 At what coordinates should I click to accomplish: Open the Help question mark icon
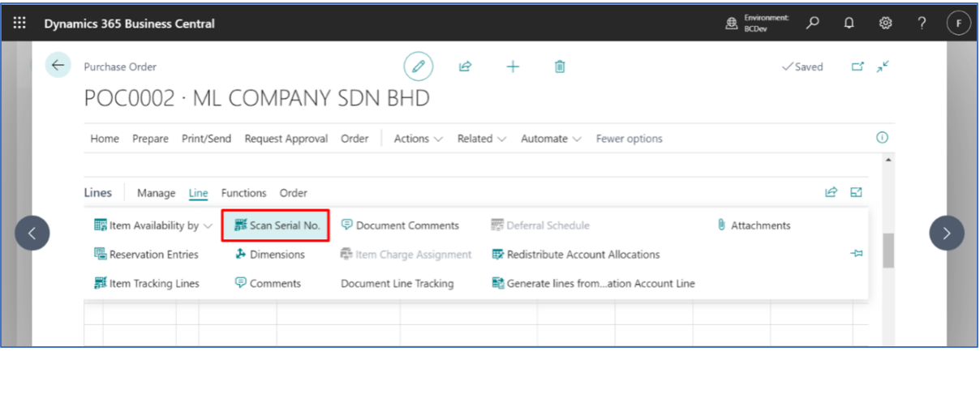(x=922, y=24)
